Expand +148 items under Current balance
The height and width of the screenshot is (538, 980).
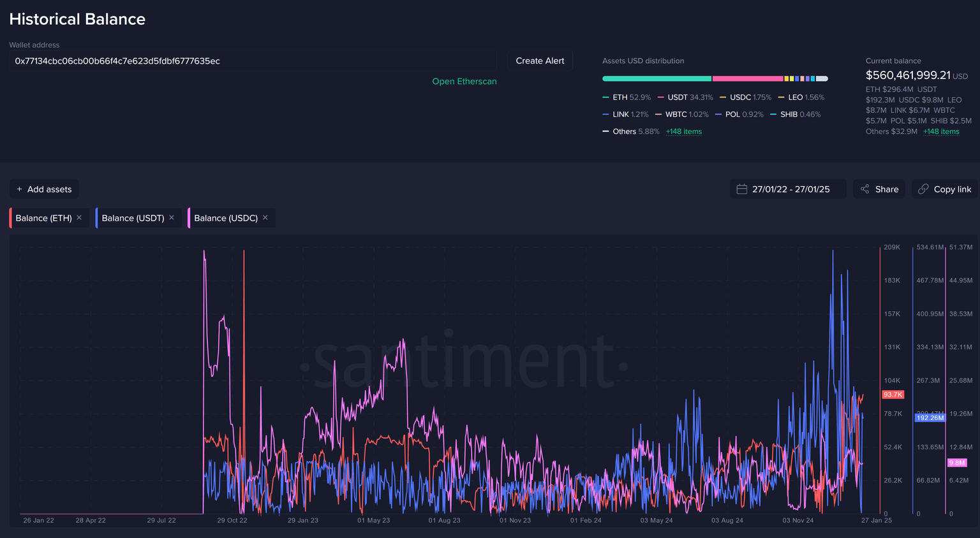point(941,132)
